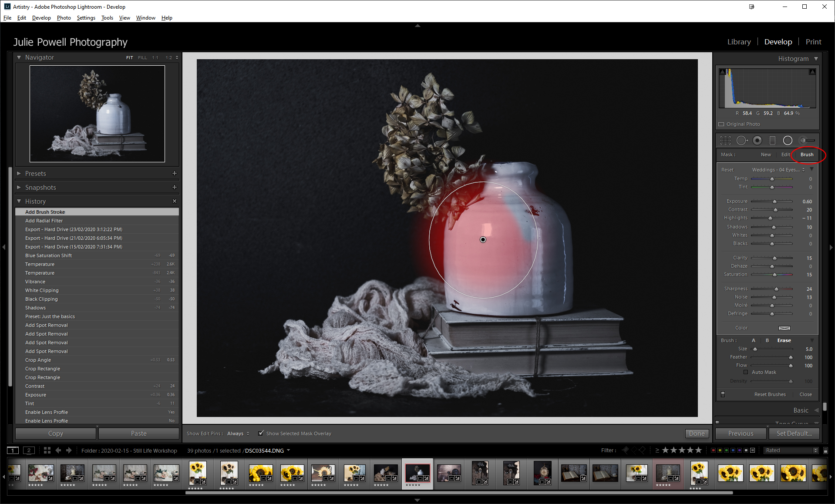Add a new preset with plus icon
Viewport: 835px width, 504px height.
pyautogui.click(x=175, y=173)
